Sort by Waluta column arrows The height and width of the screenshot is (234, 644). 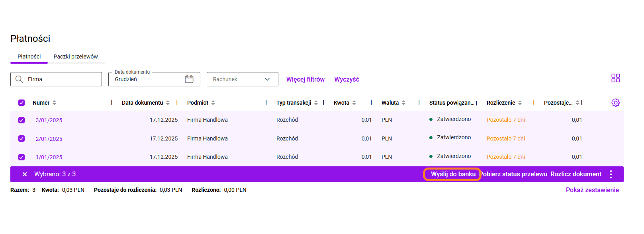[x=403, y=103]
